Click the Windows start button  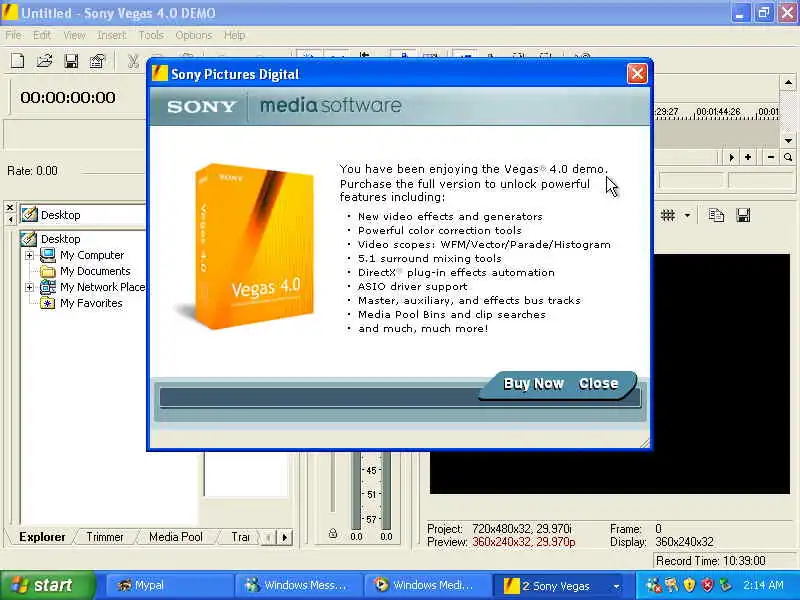click(47, 585)
